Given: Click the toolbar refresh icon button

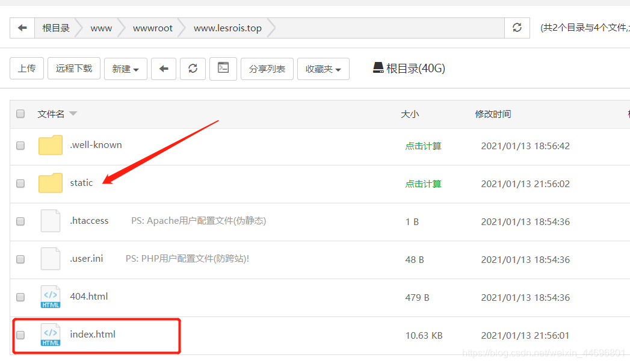Looking at the screenshot, I should coord(193,69).
